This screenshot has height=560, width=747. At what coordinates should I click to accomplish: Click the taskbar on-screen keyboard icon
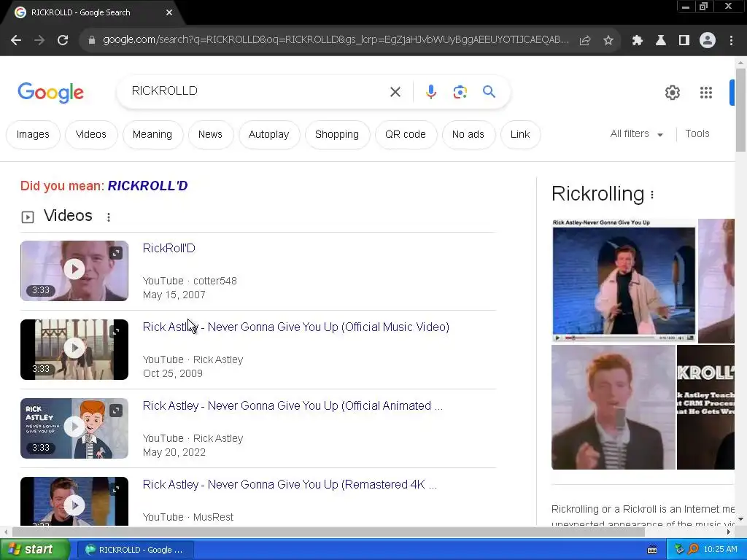[652, 550]
